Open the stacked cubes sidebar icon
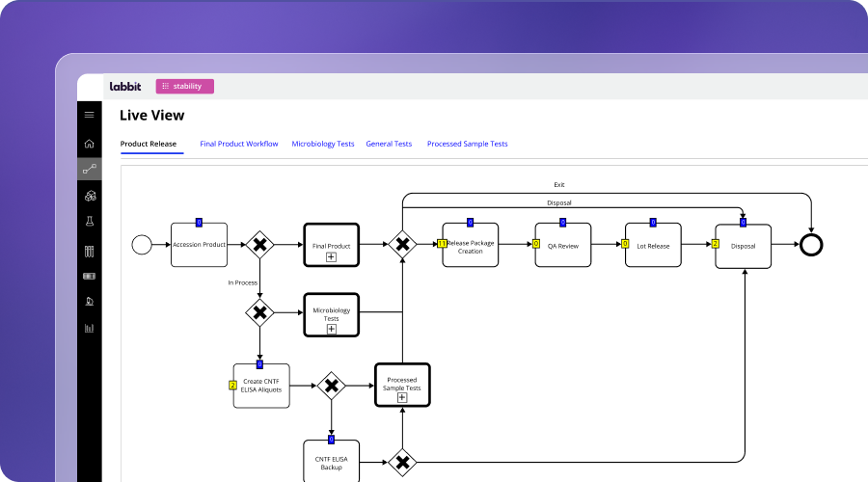The width and height of the screenshot is (868, 482). pos(90,196)
